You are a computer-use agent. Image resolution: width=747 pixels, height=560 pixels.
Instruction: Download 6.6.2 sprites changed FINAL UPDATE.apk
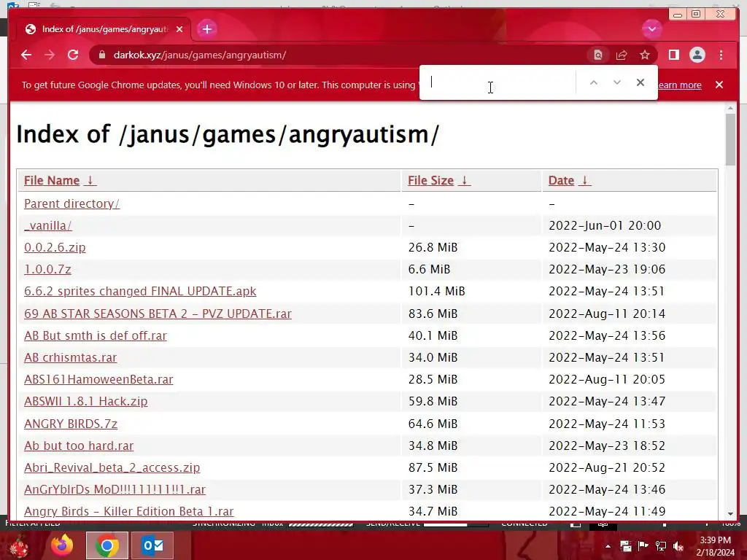click(140, 292)
